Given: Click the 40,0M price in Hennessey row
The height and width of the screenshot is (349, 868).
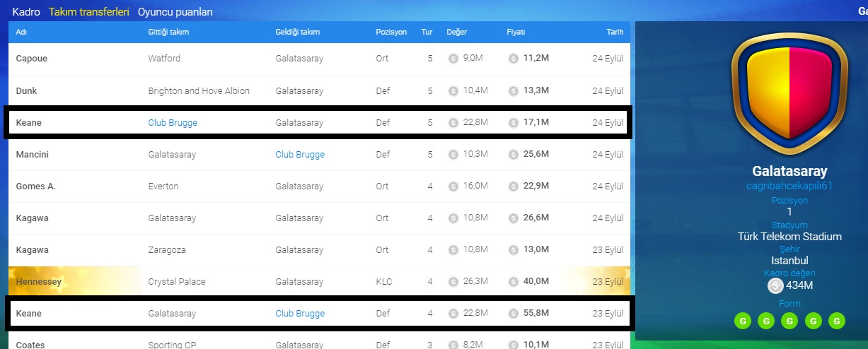Looking at the screenshot, I should 536,282.
